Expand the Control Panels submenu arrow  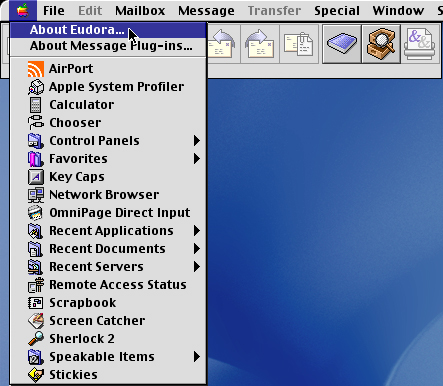[197, 141]
